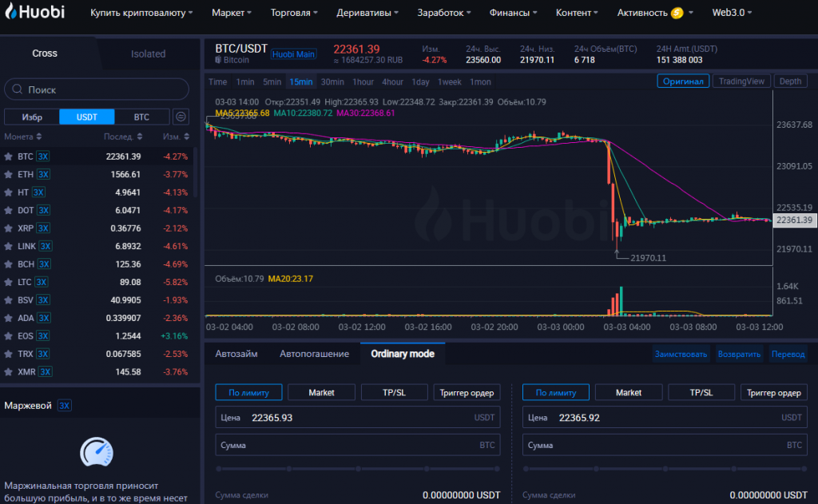The image size is (818, 504).
Task: Switch to Cross margin tab
Action: pyautogui.click(x=45, y=54)
